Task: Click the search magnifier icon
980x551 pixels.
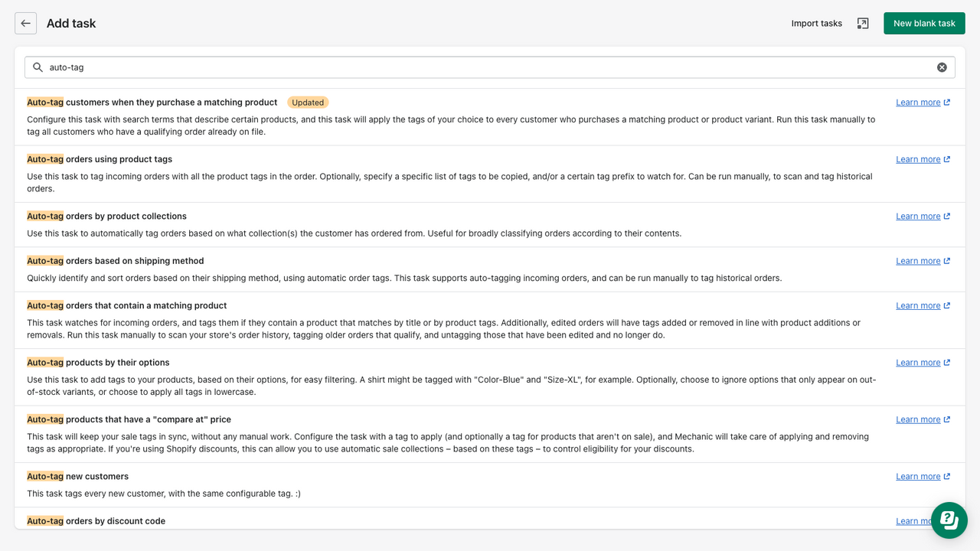Action: [x=38, y=67]
